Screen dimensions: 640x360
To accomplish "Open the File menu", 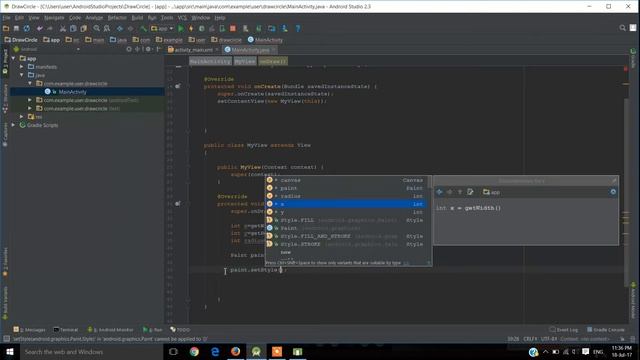I will (7, 18).
